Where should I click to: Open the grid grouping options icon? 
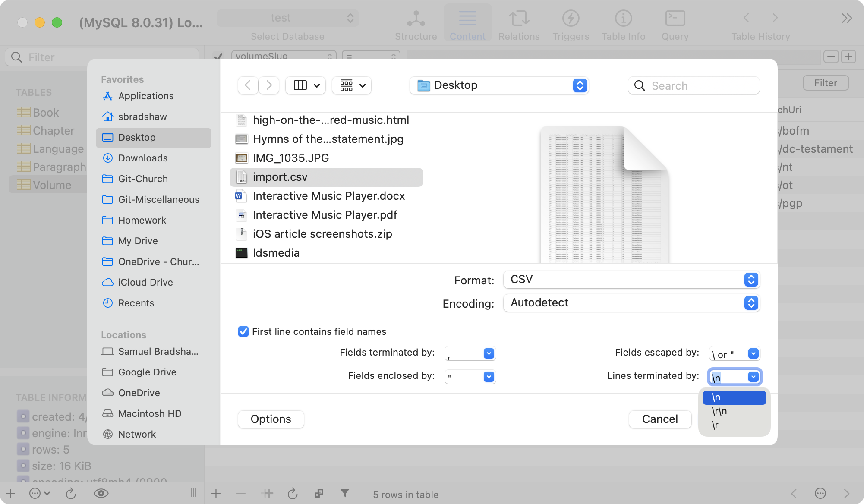tap(347, 85)
